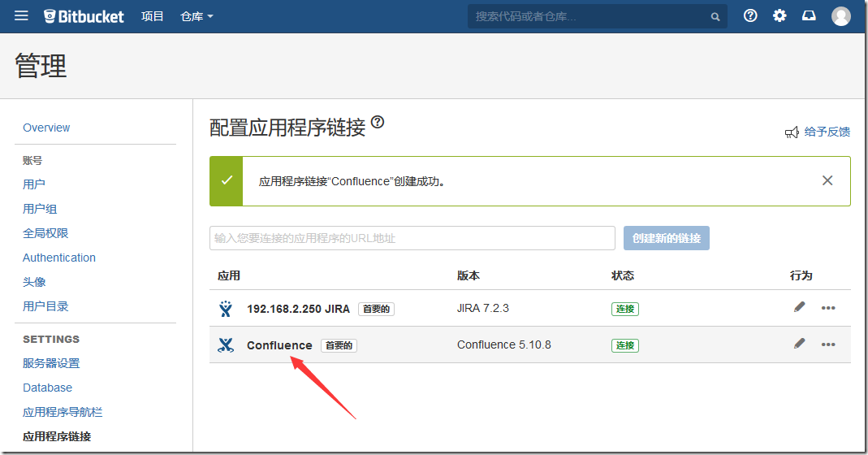
Task: Open 用户目录 in the sidebar
Action: pos(45,306)
